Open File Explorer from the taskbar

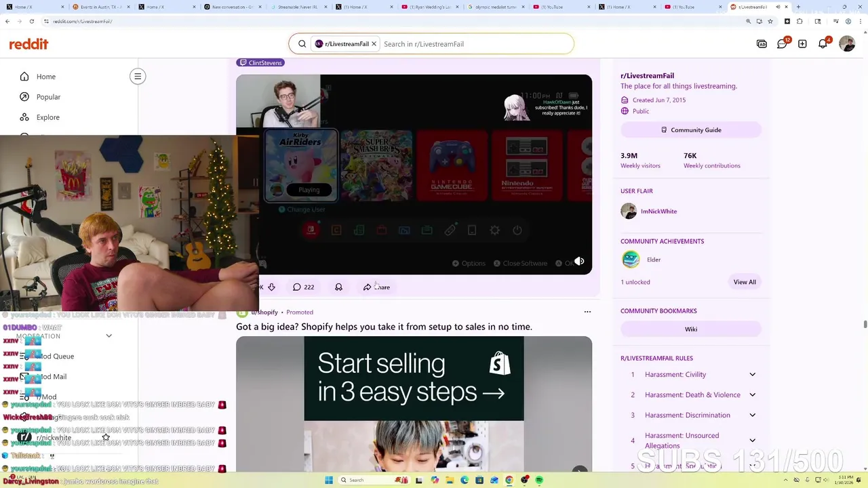point(450,480)
